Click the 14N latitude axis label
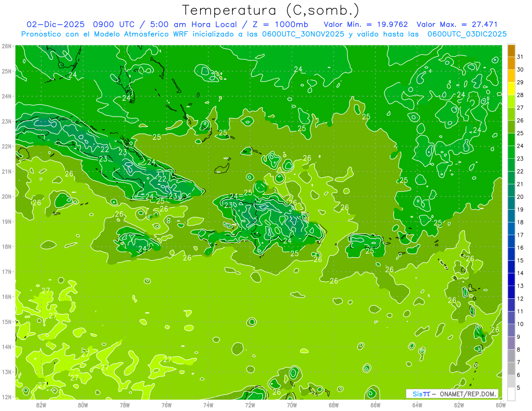Screen dimensions: 532x411 pyautogui.click(x=6, y=347)
